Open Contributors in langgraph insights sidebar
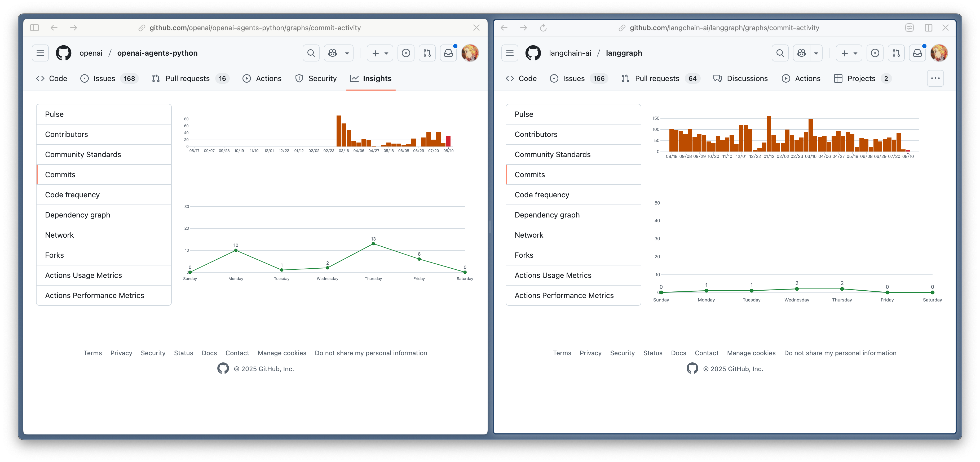 pos(536,134)
